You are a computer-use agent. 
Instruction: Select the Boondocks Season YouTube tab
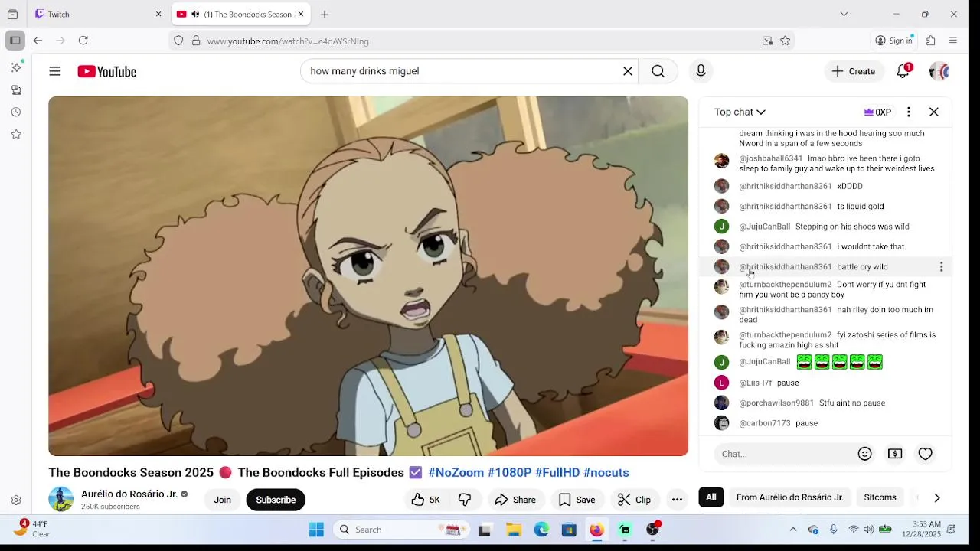(242, 14)
